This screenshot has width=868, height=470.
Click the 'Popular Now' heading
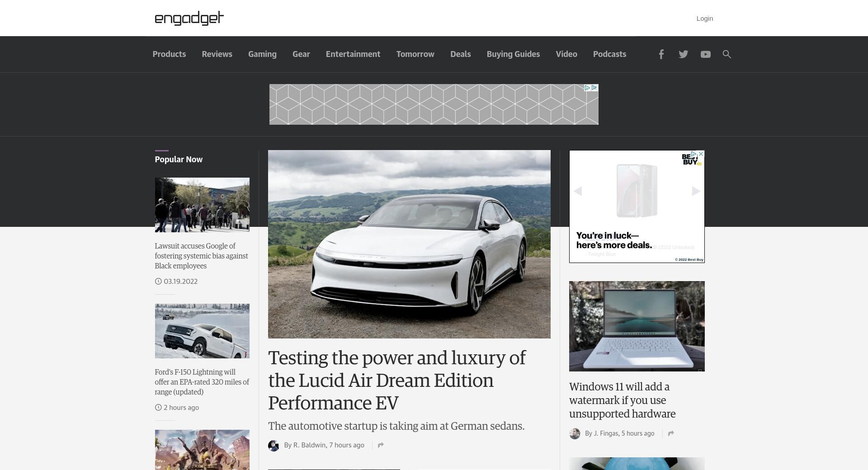point(179,160)
